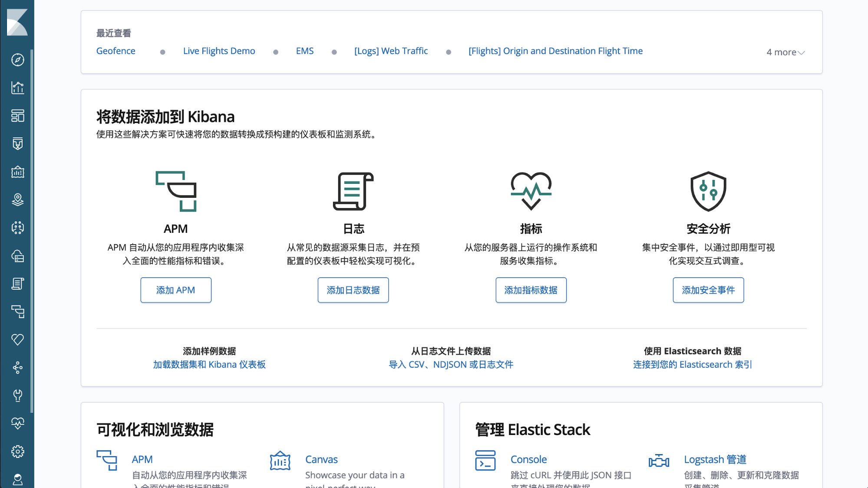868x488 pixels.
Task: Click 添加安全事件 button
Action: [708, 290]
